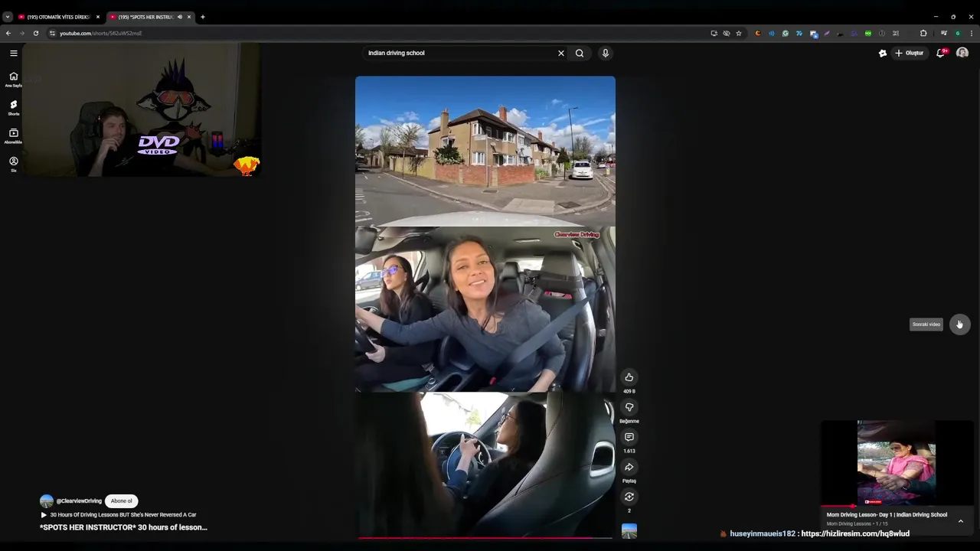This screenshot has width=980, height=551.
Task: Dislike the Short with thumbs down
Action: pyautogui.click(x=629, y=407)
